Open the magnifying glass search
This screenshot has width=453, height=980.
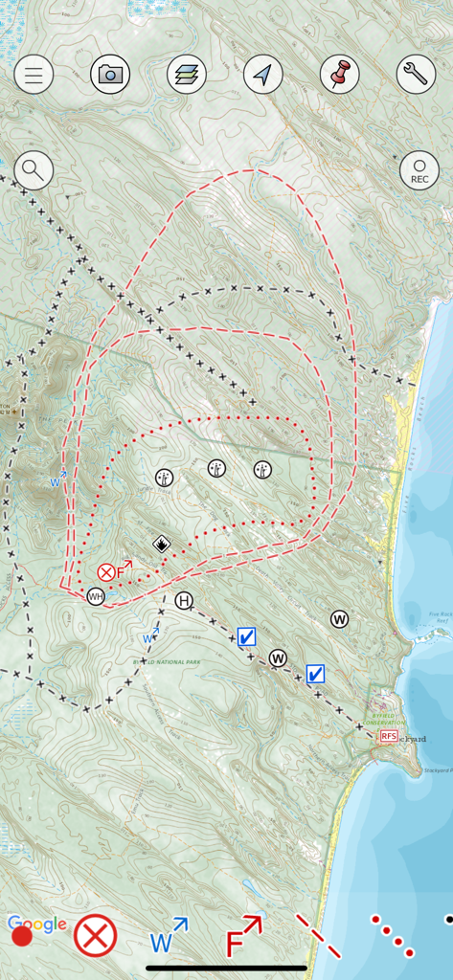tap(34, 170)
